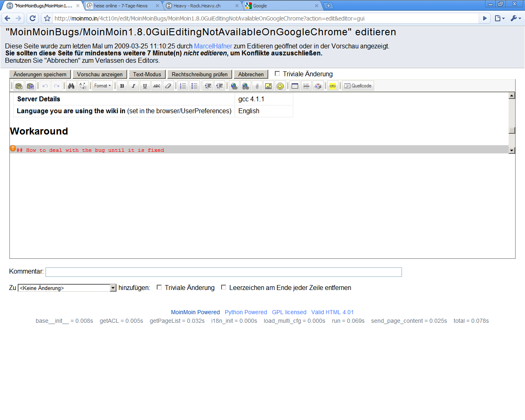525x420 pixels.
Task: Check Triviale Änderung beside the Abbrechen button
Action: pyautogui.click(x=277, y=74)
